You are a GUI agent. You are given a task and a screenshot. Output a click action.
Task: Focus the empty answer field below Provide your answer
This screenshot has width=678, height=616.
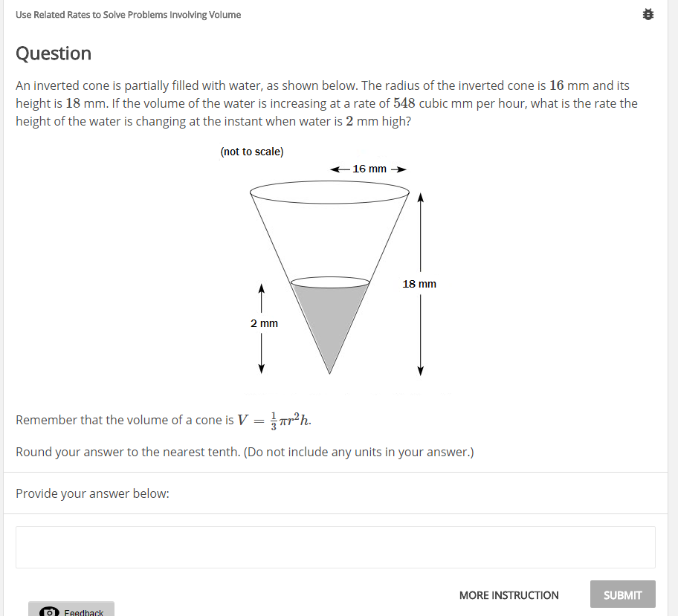point(335,547)
